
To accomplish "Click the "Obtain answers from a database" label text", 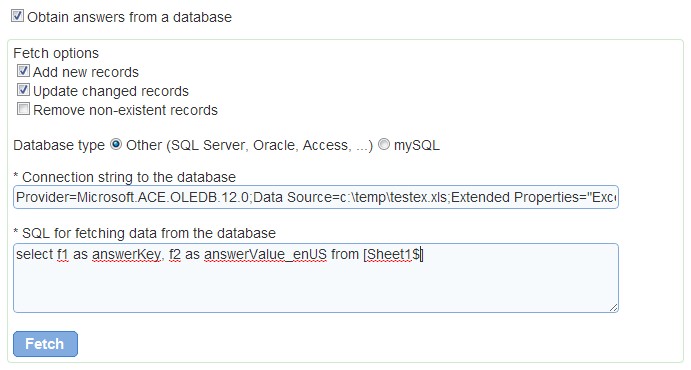I will pyautogui.click(x=130, y=17).
